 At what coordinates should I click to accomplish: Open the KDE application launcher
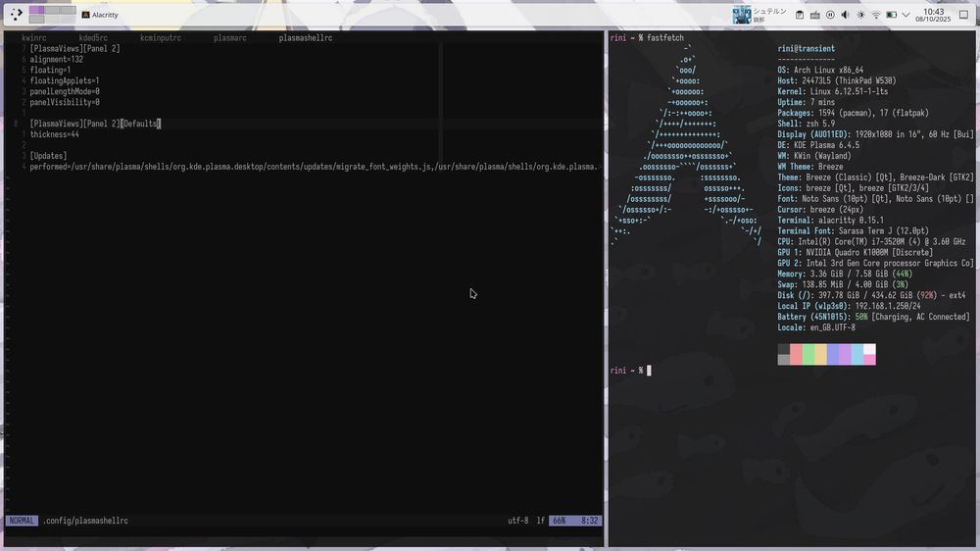[17, 15]
